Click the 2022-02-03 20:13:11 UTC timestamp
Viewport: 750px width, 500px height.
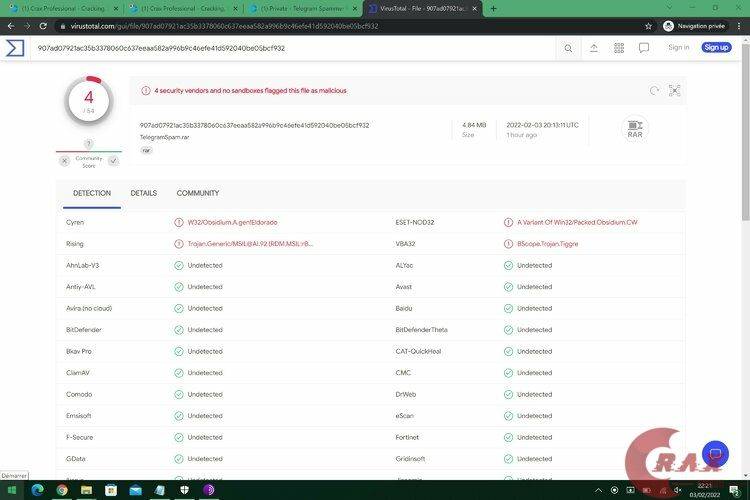542,125
